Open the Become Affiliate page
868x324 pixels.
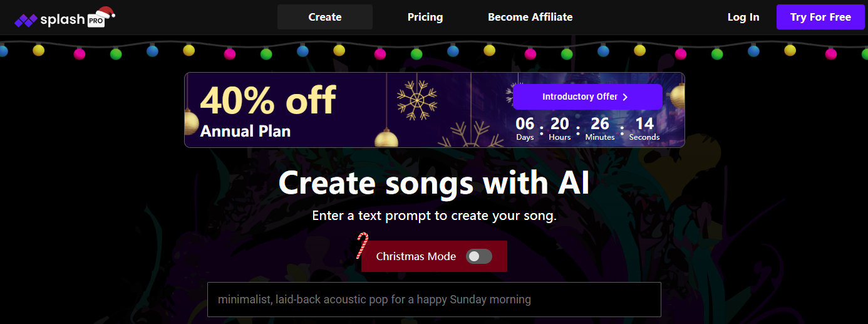530,17
